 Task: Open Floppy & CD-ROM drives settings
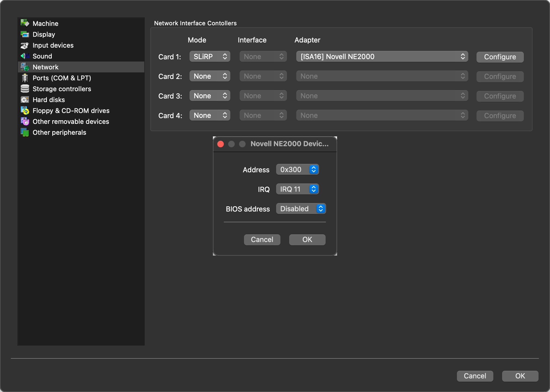pos(81,111)
